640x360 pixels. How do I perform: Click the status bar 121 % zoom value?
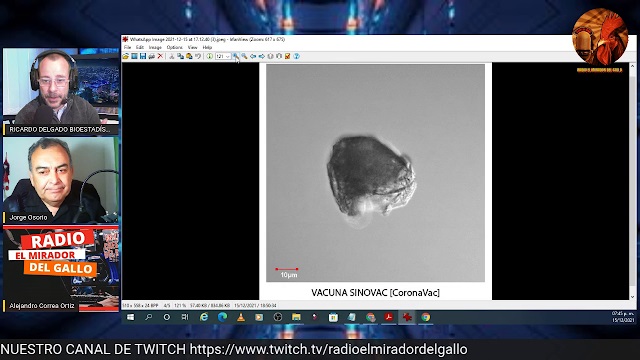180,305
